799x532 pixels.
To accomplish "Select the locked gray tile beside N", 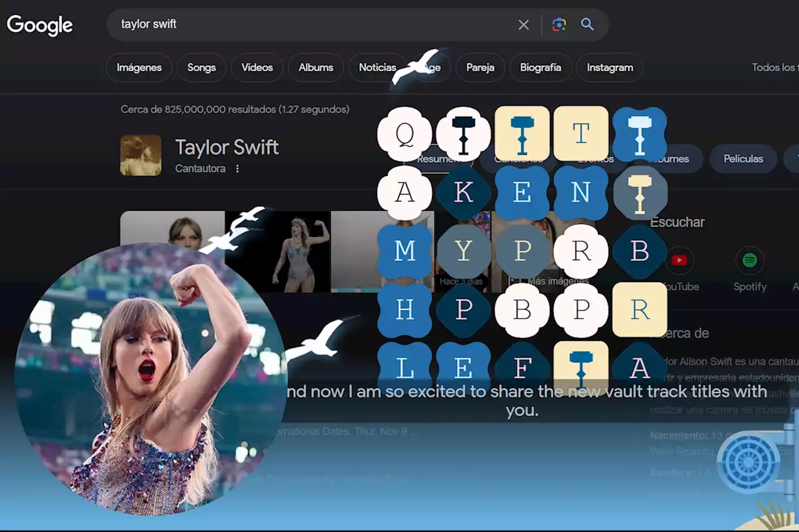I will [640, 193].
